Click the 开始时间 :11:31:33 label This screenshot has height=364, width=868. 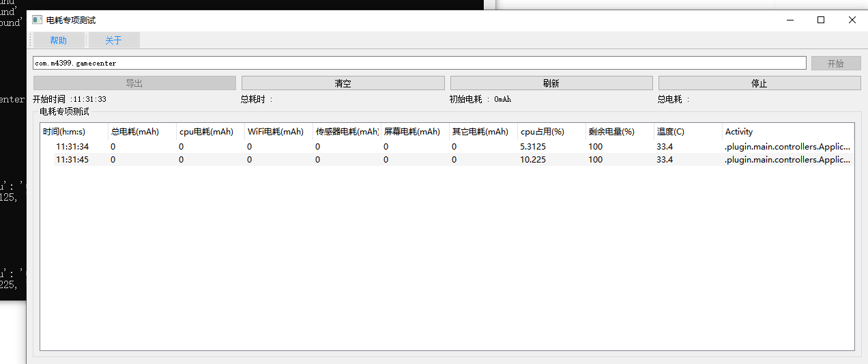point(70,99)
